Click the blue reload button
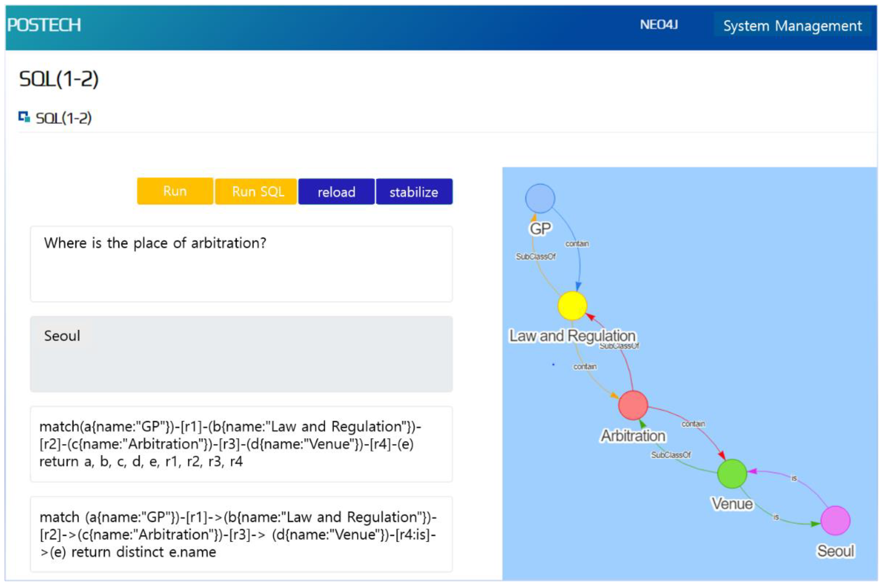Viewport: 886px width, 588px height. [336, 192]
